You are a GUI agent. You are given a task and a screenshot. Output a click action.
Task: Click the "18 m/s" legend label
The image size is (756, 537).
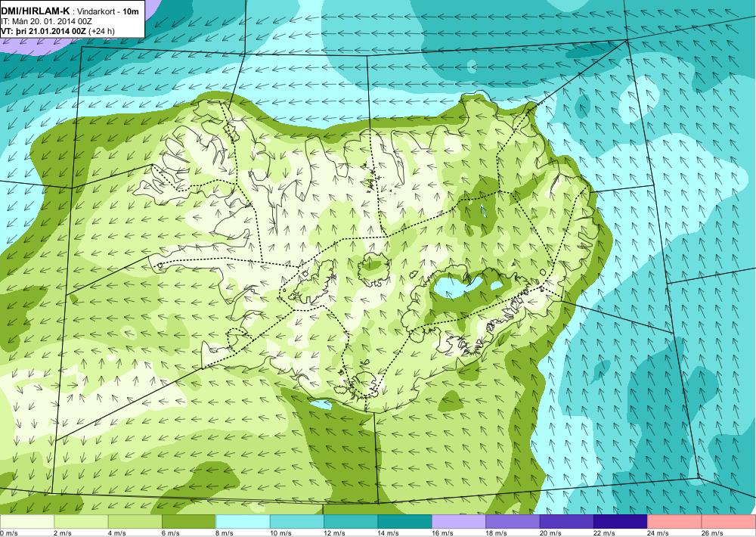point(497,533)
